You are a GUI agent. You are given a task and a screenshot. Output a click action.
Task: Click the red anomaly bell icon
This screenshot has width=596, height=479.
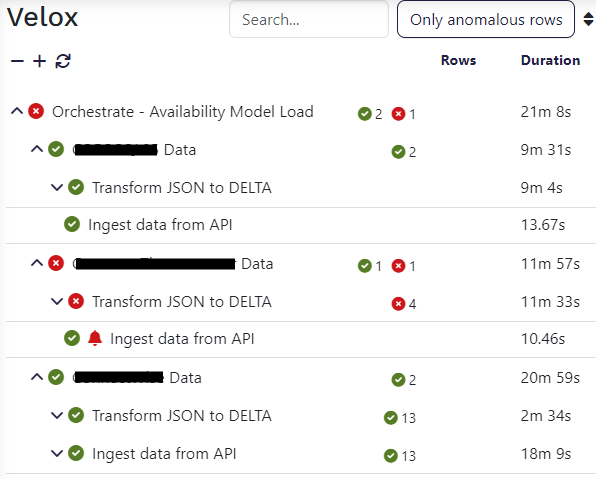pos(95,338)
